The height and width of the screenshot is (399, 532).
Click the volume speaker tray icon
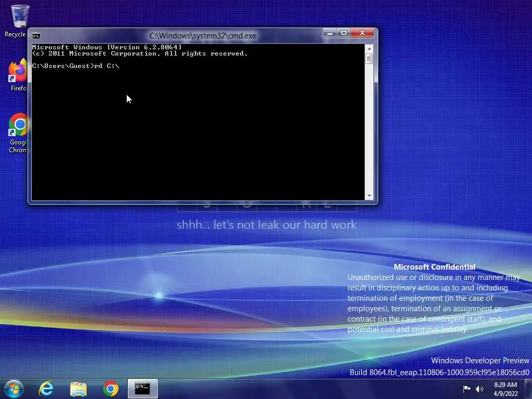pyautogui.click(x=479, y=389)
